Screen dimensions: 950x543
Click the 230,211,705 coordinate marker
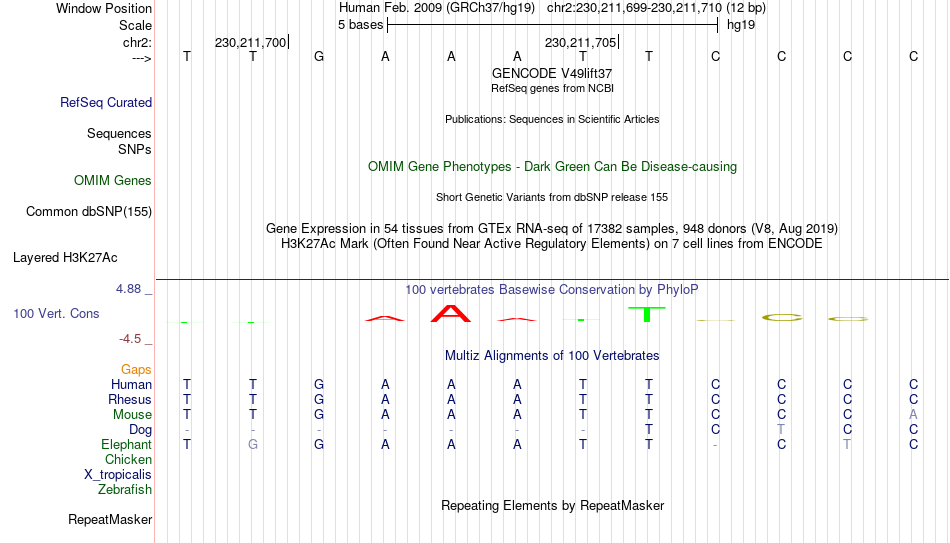click(x=580, y=42)
